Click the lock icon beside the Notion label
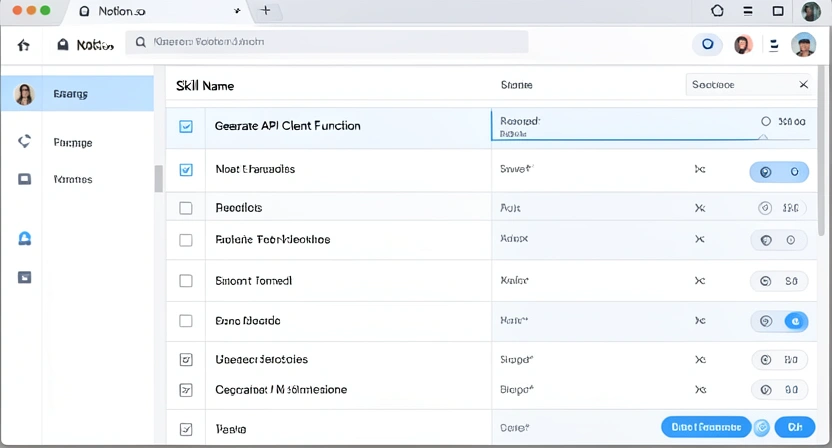Image resolution: width=832 pixels, height=448 pixels. tap(63, 45)
